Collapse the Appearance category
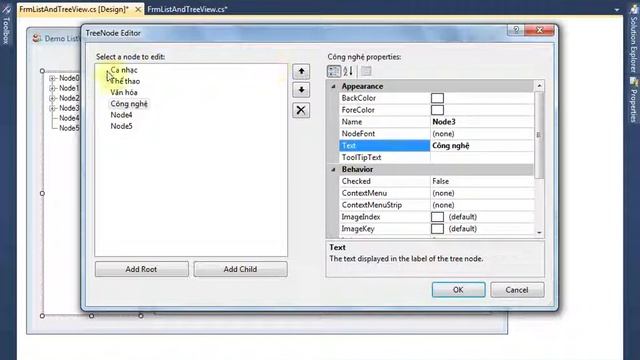Viewport: 640px width, 360px height. [333, 86]
